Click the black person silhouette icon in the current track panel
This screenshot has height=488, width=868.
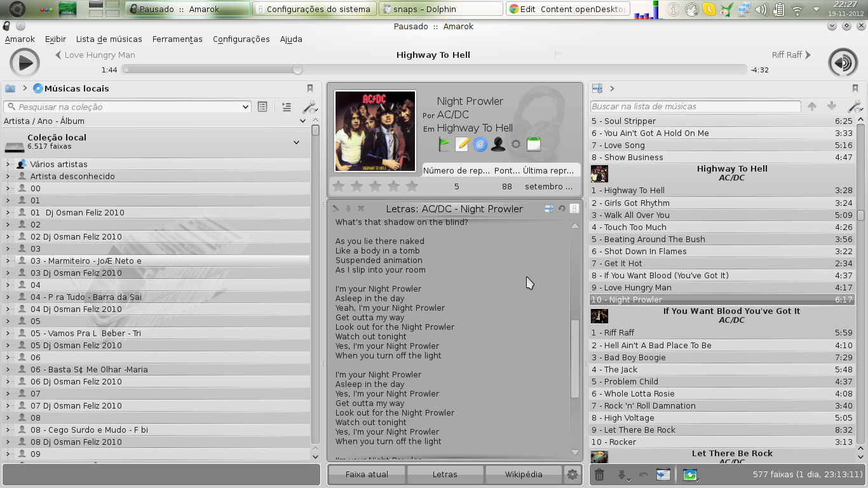(498, 144)
